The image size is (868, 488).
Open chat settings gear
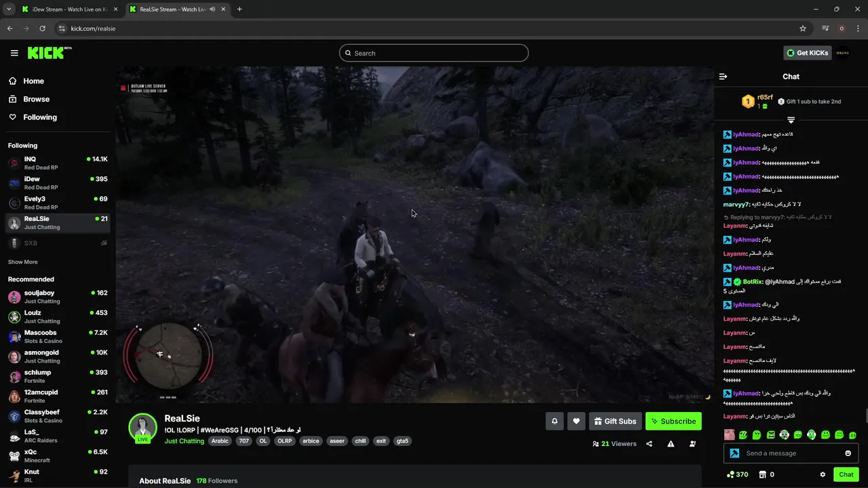[823, 474]
